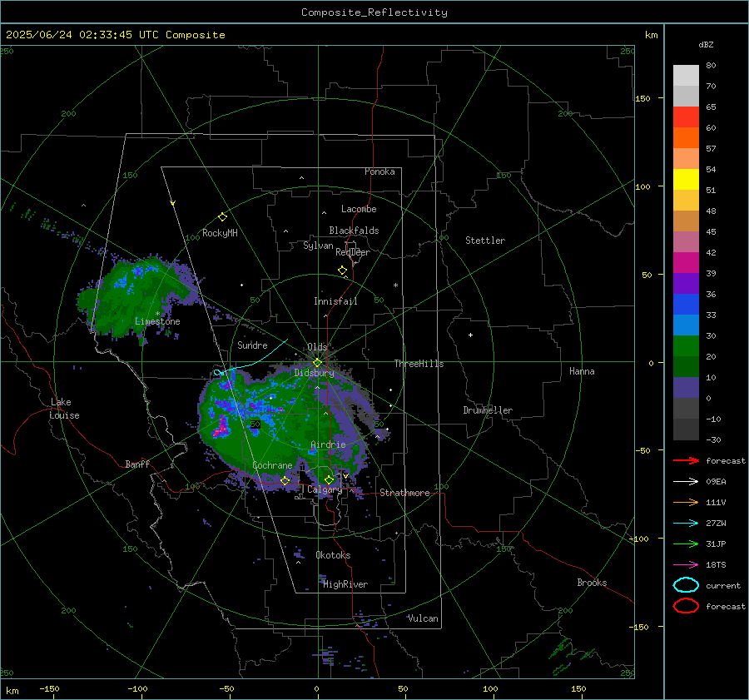
Task: Click the cyan storm cell circle near Sundre
Action: point(218,372)
